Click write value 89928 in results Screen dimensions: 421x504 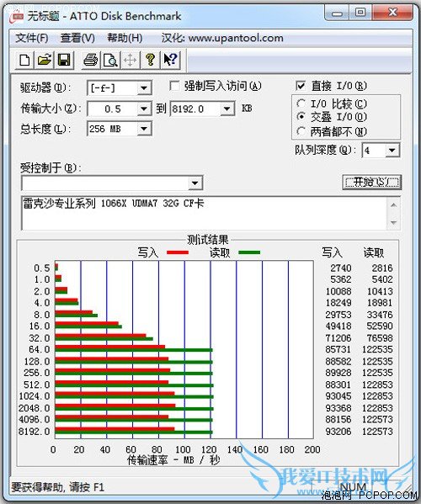338,373
